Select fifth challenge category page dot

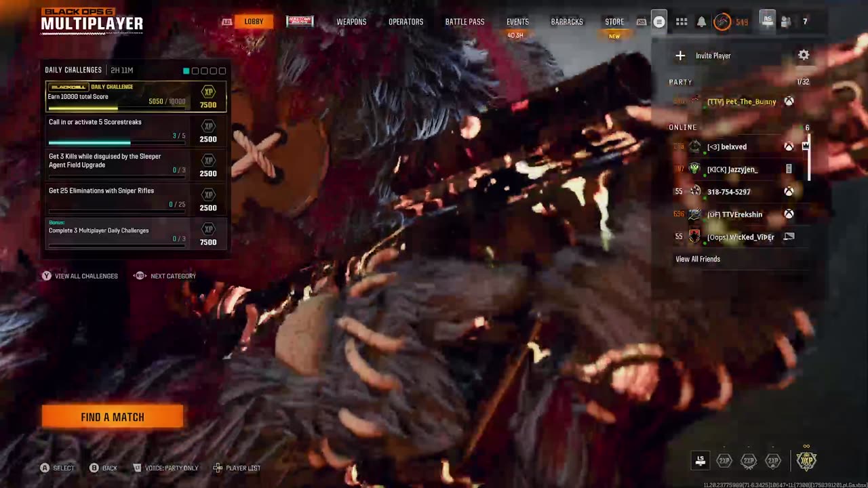[222, 70]
